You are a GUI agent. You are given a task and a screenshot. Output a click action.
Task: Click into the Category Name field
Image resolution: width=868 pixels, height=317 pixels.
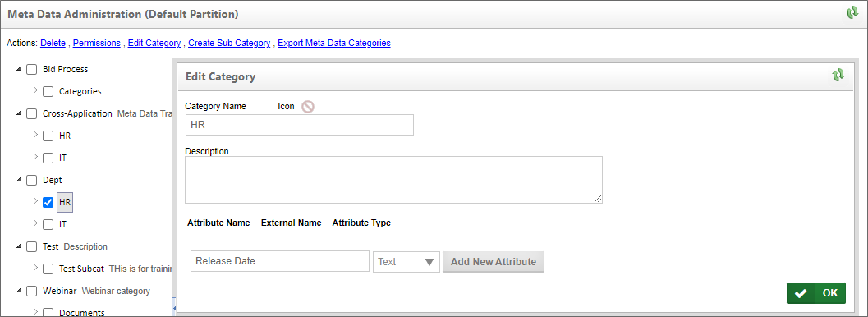(299, 125)
